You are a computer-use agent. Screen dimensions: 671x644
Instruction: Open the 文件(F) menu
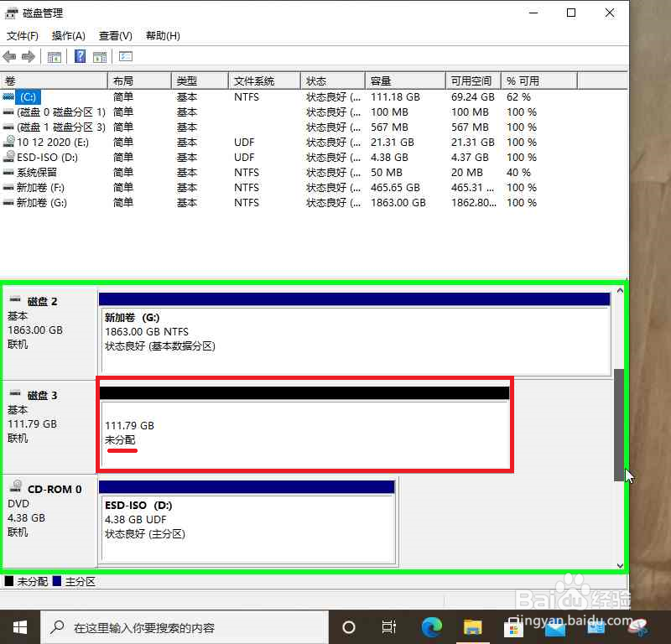tap(23, 35)
